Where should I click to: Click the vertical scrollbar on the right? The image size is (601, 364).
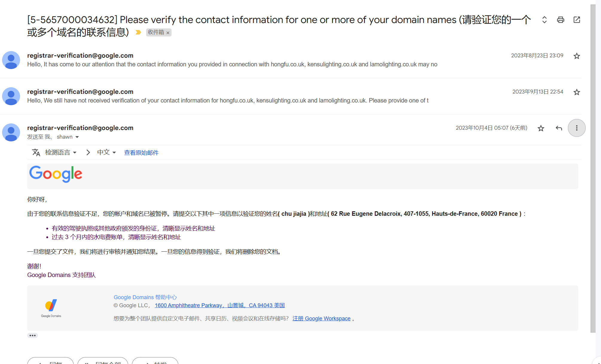593,167
